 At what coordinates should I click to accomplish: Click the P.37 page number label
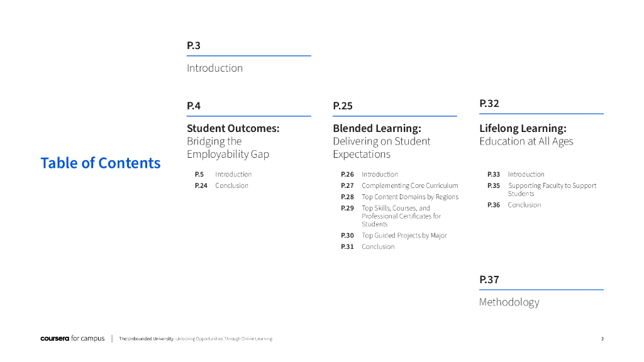[489, 280]
